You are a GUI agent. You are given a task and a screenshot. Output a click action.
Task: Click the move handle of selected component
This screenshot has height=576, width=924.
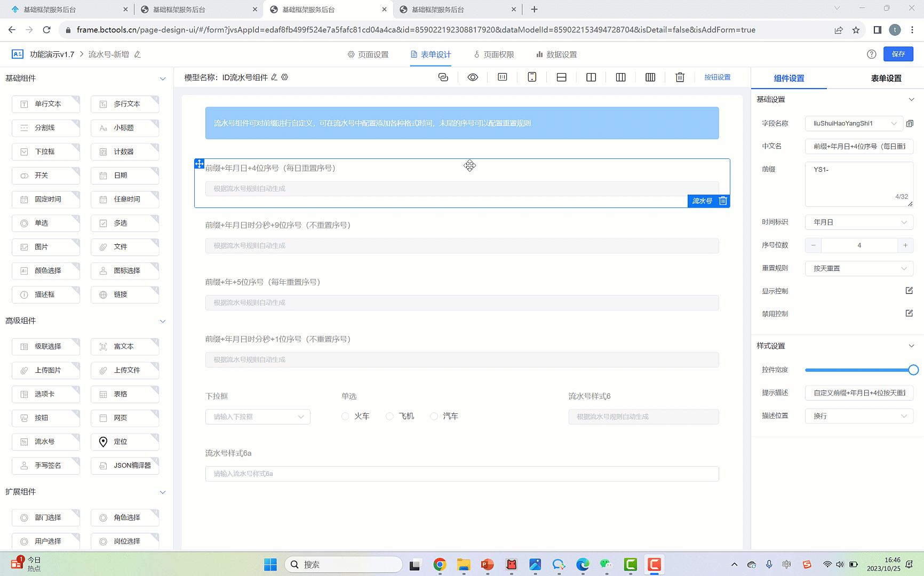tap(199, 164)
